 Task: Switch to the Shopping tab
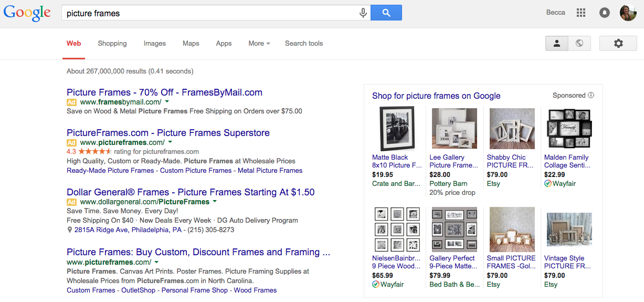tap(112, 44)
